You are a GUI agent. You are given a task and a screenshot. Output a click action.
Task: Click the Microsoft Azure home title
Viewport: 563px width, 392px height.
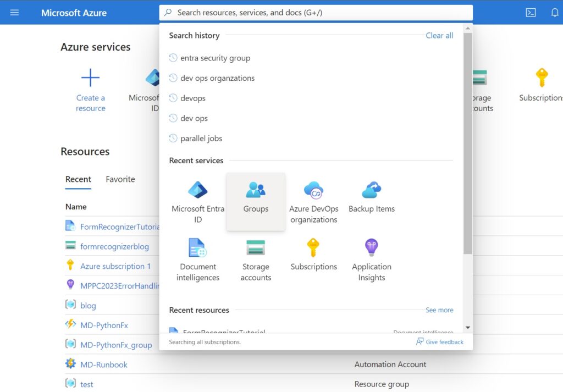coord(74,13)
